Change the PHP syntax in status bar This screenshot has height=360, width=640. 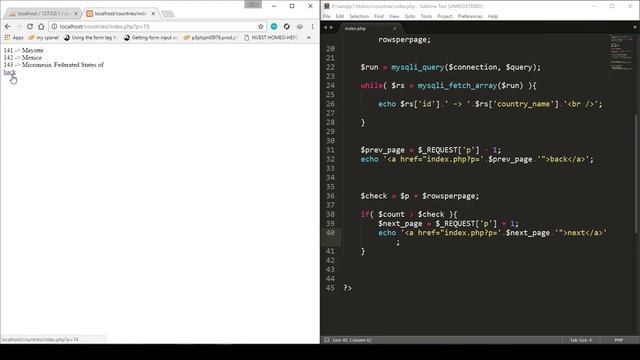pyautogui.click(x=618, y=340)
